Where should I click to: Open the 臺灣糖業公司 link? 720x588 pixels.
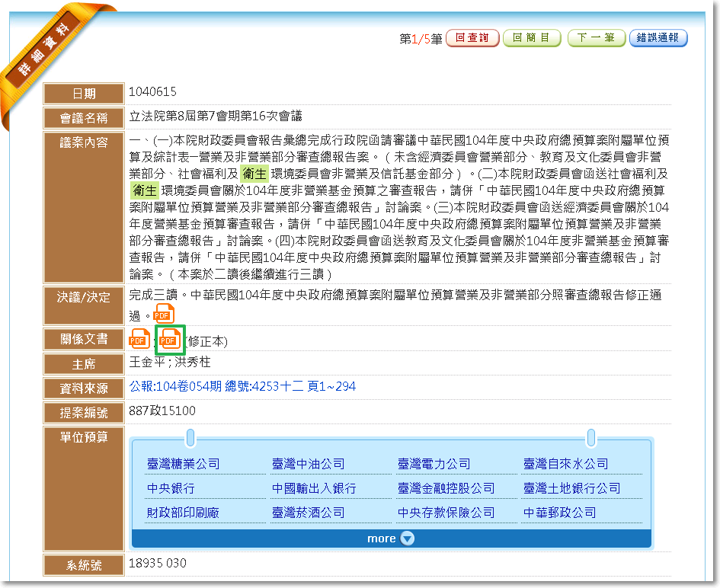tap(183, 464)
